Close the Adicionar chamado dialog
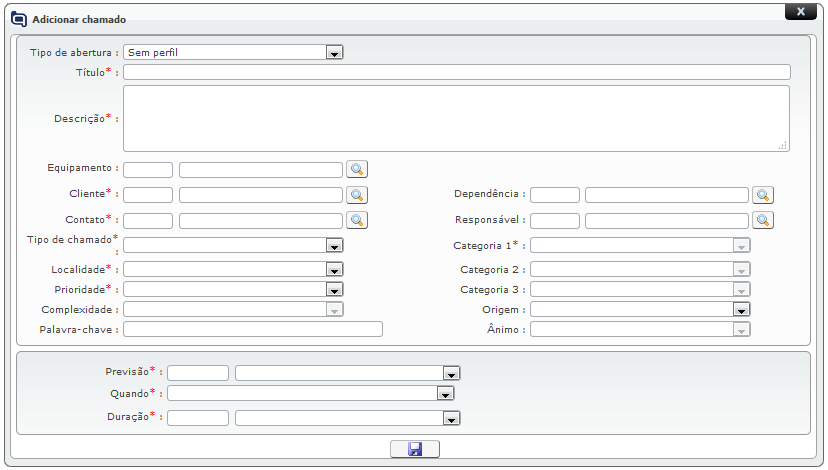 coord(801,12)
